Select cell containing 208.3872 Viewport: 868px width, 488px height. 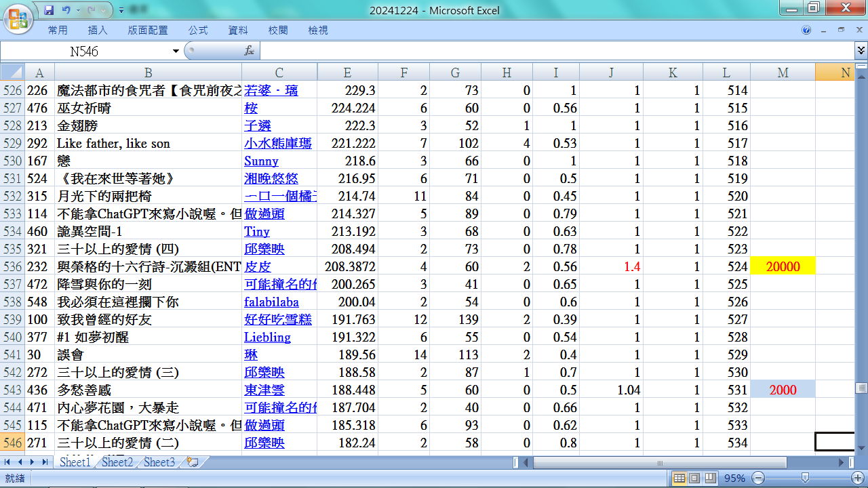point(347,266)
